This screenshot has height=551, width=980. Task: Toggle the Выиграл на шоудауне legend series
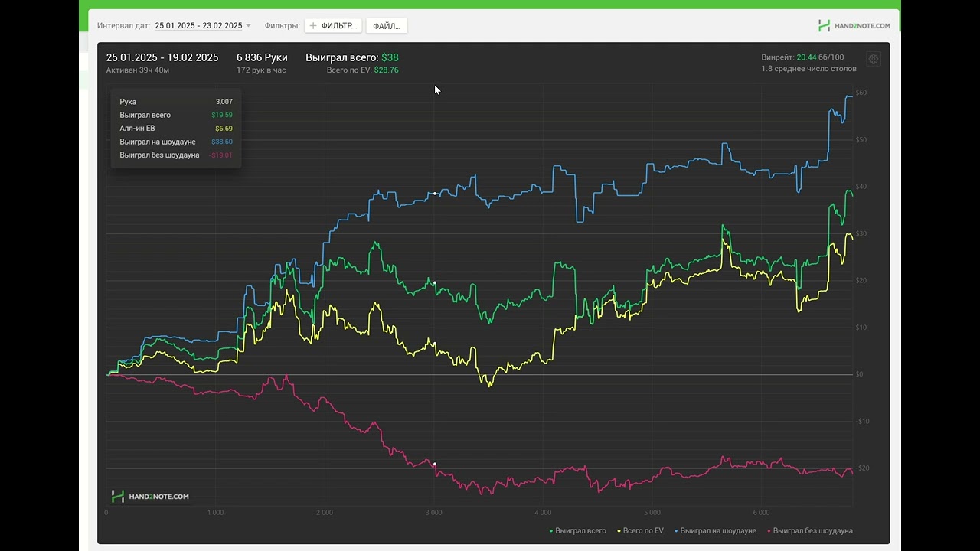[715, 530]
